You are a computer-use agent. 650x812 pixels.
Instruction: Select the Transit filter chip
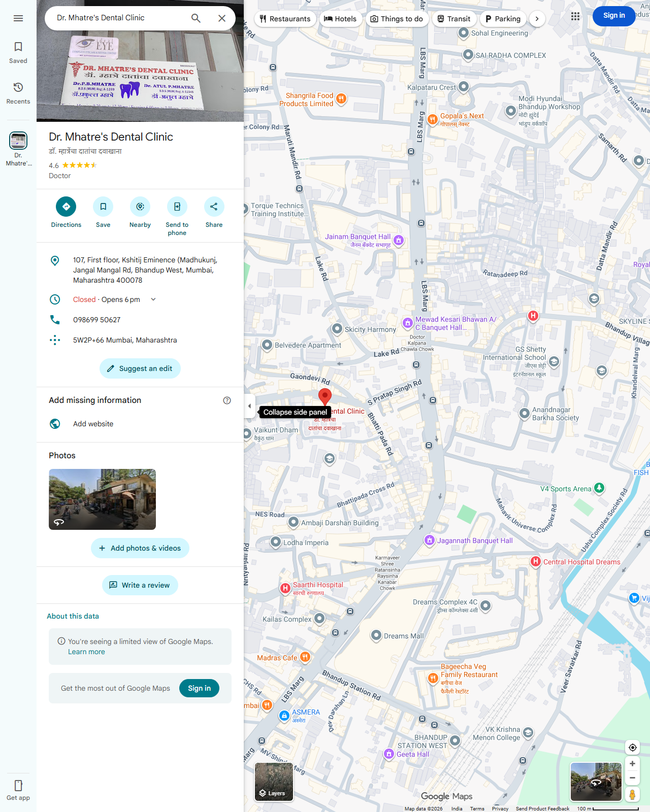pyautogui.click(x=454, y=19)
